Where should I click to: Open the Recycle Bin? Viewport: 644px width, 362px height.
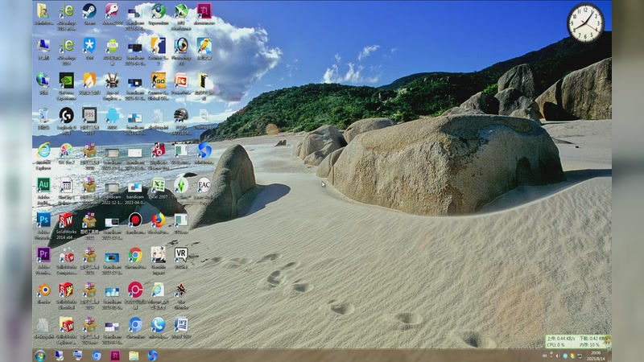(x=43, y=116)
